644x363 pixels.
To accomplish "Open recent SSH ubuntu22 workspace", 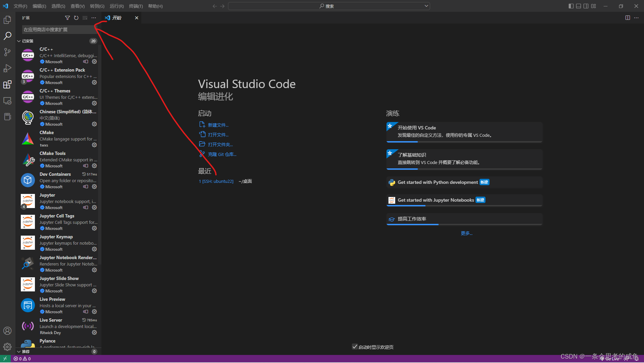I will pyautogui.click(x=216, y=181).
